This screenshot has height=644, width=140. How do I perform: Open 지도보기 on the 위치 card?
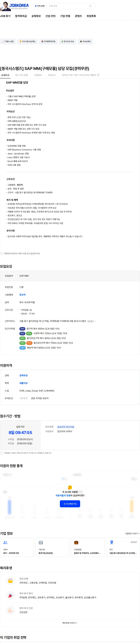pos(134,542)
